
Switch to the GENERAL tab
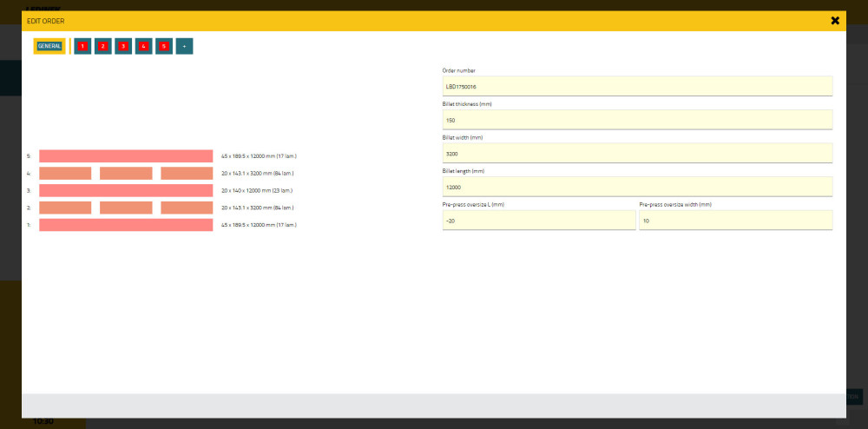(x=49, y=47)
